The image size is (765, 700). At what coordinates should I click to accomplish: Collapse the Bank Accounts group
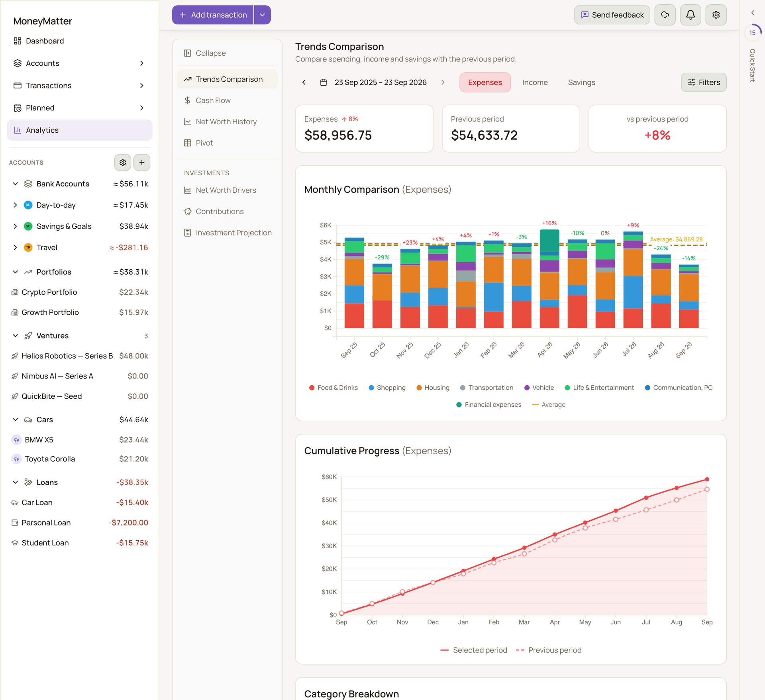[x=16, y=184]
